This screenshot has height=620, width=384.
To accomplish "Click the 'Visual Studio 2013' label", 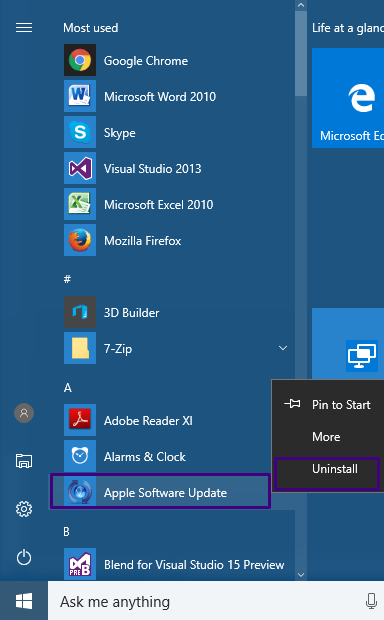I will tap(152, 169).
